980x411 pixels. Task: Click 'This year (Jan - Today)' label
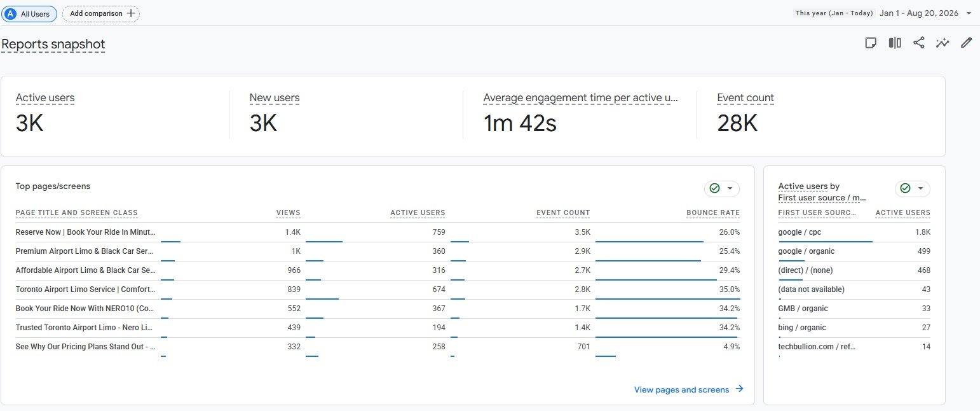point(834,13)
